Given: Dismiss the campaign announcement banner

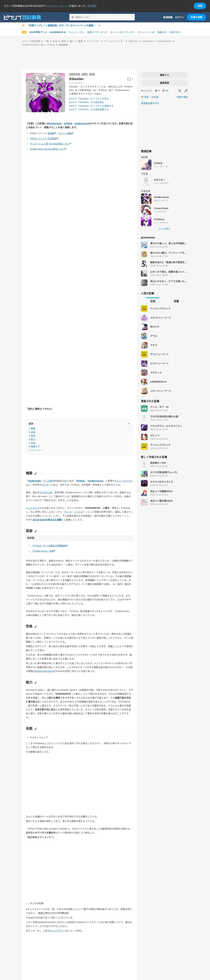Looking at the screenshot, I should click(99, 25).
